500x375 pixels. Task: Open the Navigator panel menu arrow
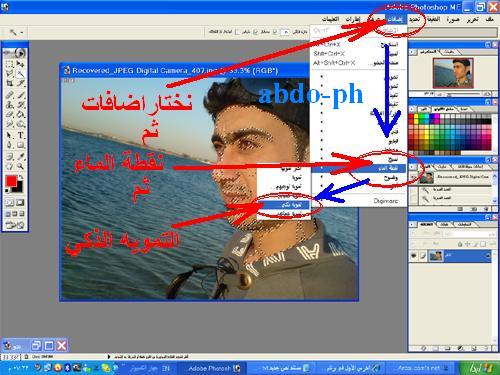pyautogui.click(x=412, y=52)
